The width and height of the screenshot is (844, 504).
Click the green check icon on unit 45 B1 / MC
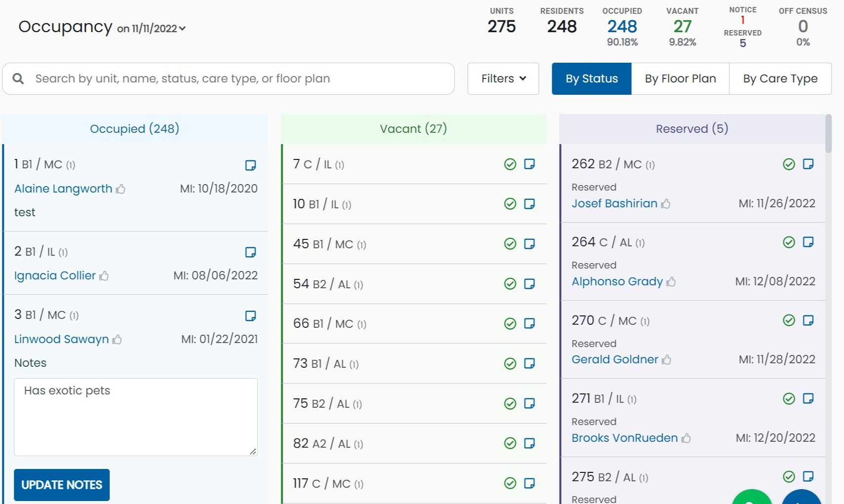coord(510,244)
